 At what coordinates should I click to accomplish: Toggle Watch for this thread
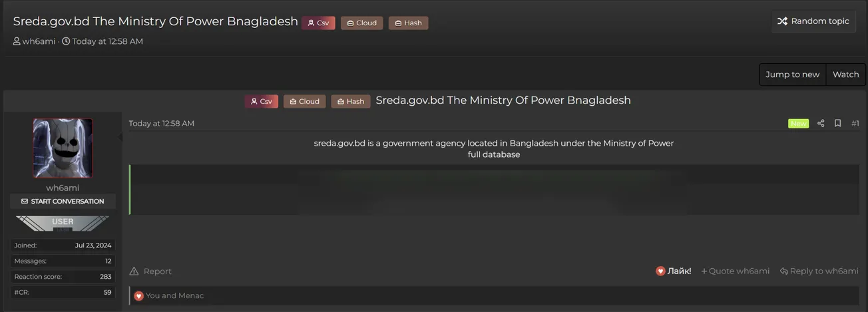coord(846,75)
